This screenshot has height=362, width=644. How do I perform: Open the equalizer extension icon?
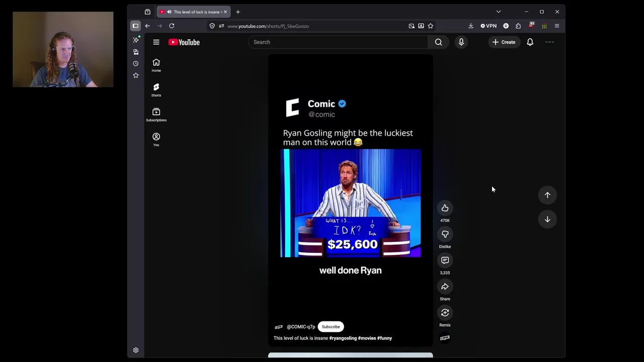pos(544,26)
